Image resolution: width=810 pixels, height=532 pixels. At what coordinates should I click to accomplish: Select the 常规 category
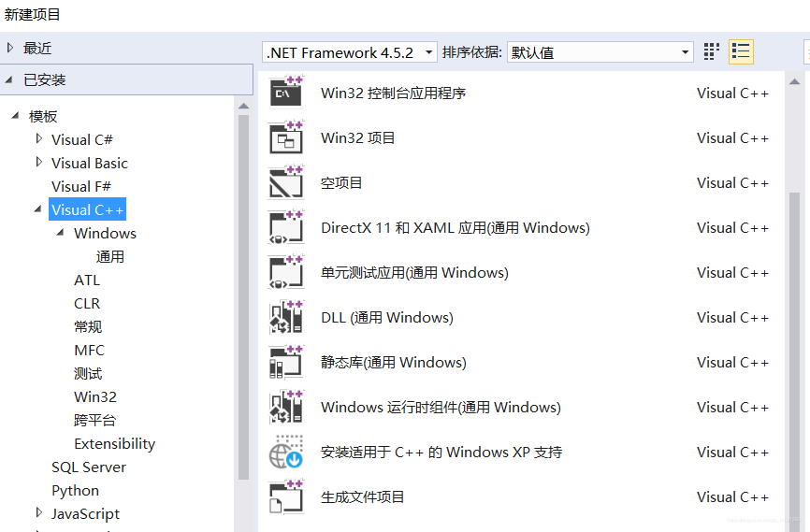[x=88, y=327]
